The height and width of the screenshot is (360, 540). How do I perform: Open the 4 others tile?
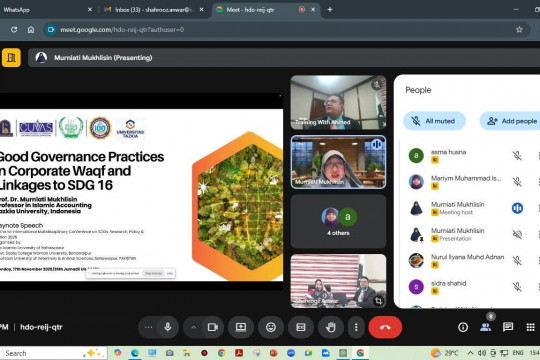pos(338,222)
